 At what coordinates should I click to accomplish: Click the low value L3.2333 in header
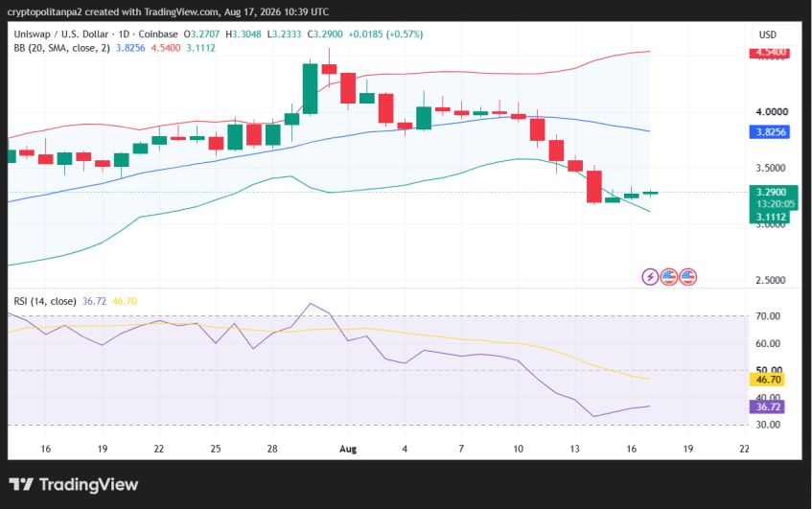(x=284, y=35)
